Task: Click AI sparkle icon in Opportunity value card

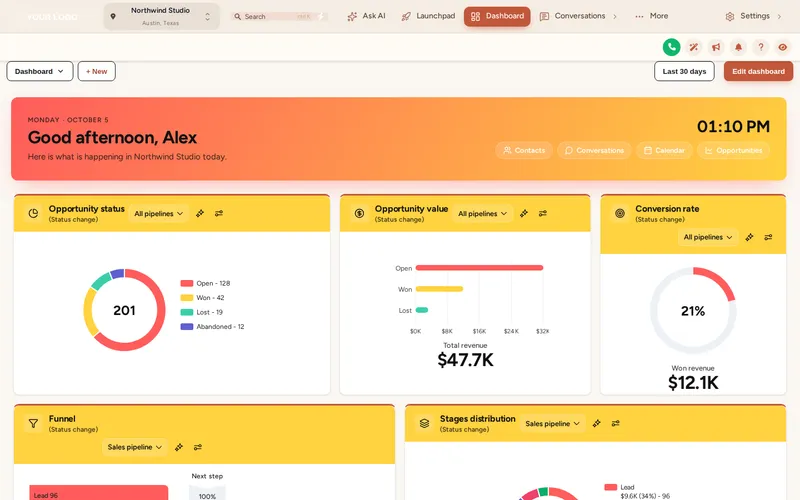Action: [x=523, y=213]
